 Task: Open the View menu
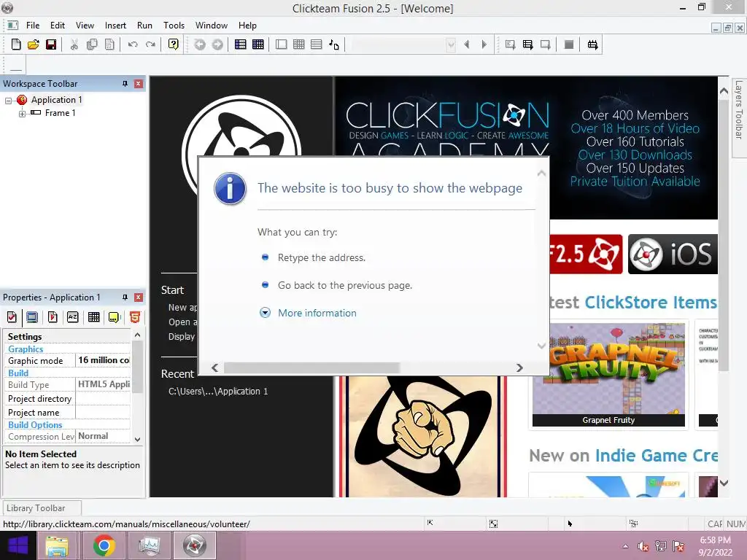tap(85, 26)
